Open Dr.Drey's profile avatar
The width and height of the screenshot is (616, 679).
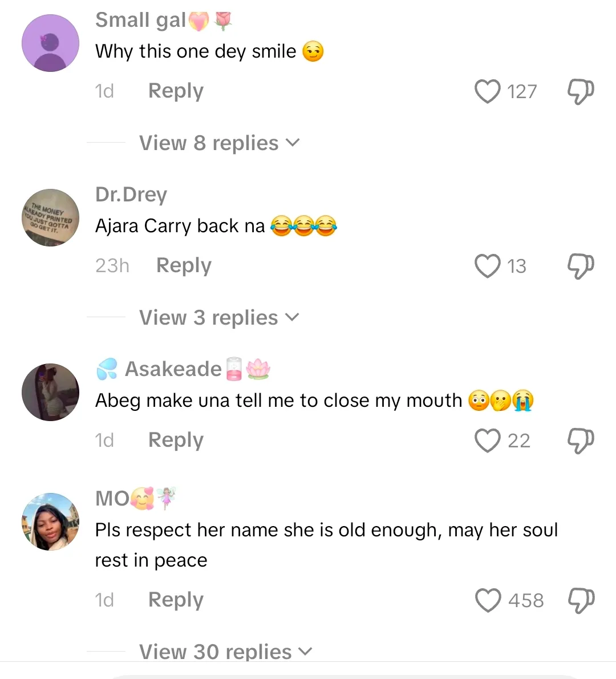50,218
